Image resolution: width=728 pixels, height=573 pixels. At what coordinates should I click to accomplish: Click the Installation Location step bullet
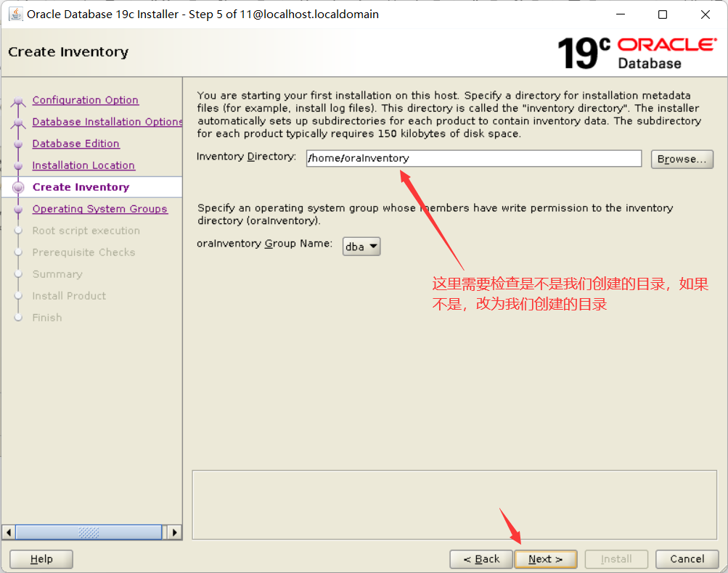click(x=19, y=165)
